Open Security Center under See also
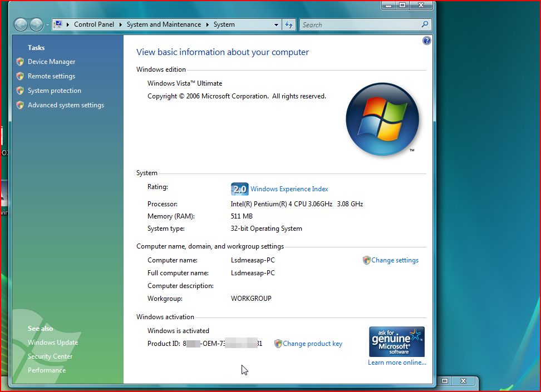Screen dimensions: 541x392 pyautogui.click(x=50, y=356)
